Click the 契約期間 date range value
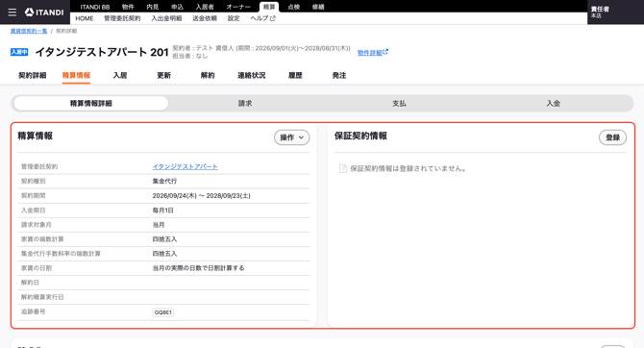This screenshot has width=644, height=348. coord(201,196)
